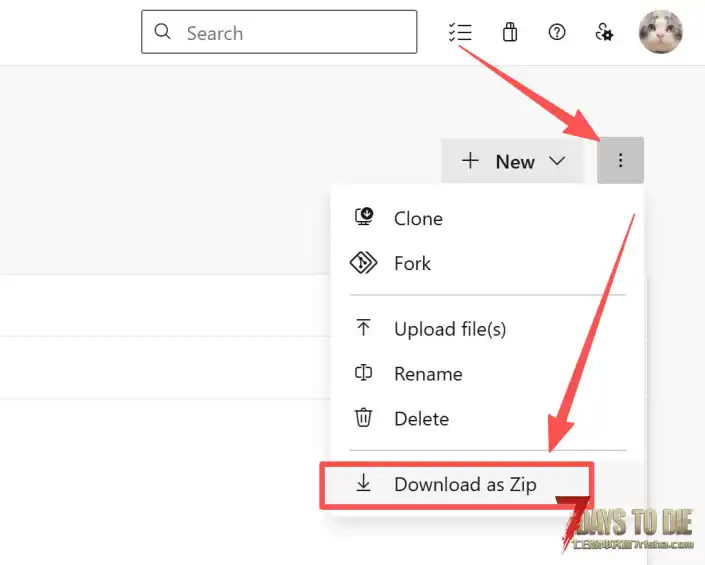Choose Rename from the context menu

428,374
